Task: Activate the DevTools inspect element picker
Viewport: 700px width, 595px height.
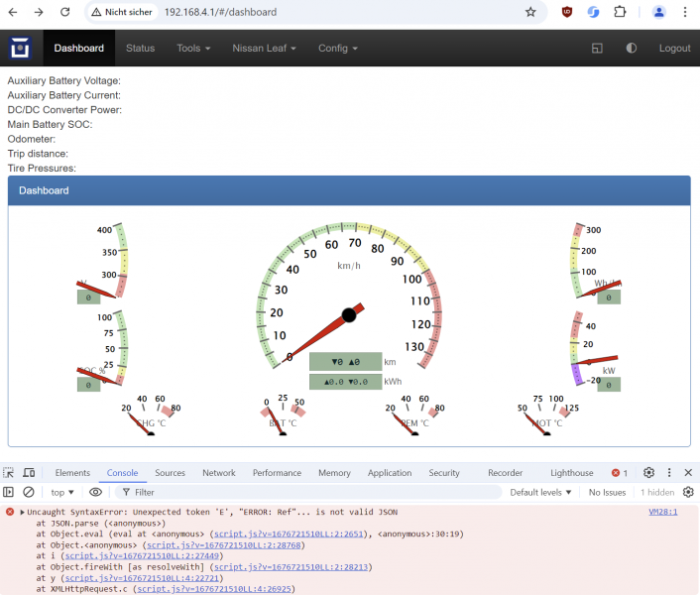Action: (x=9, y=473)
